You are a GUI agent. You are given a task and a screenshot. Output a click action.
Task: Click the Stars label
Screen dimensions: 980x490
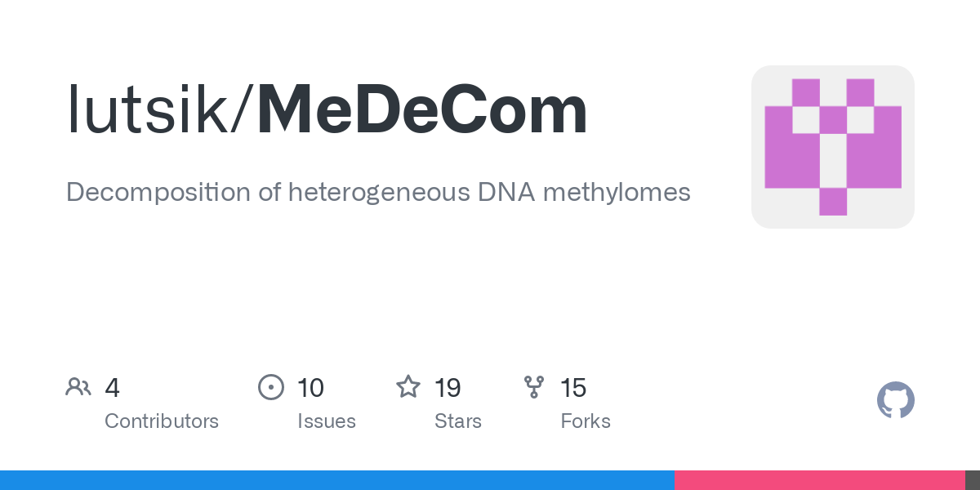(x=458, y=421)
